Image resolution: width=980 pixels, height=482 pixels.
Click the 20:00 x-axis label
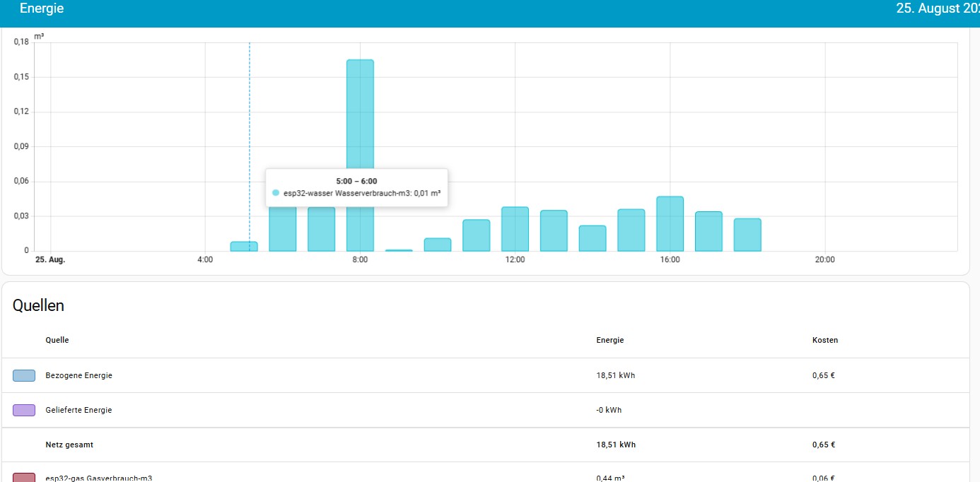[x=825, y=260]
